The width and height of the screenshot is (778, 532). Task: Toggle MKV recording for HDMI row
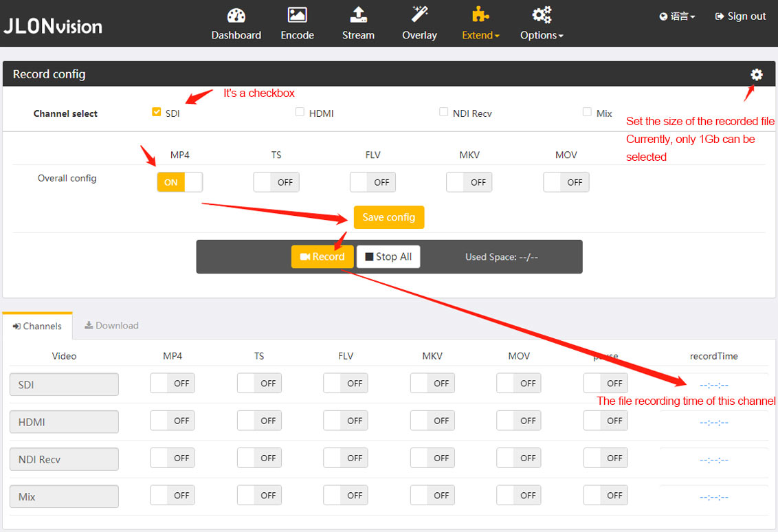pyautogui.click(x=432, y=421)
